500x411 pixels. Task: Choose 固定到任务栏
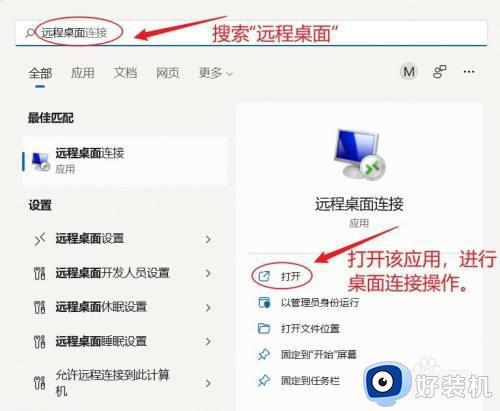[x=310, y=380]
